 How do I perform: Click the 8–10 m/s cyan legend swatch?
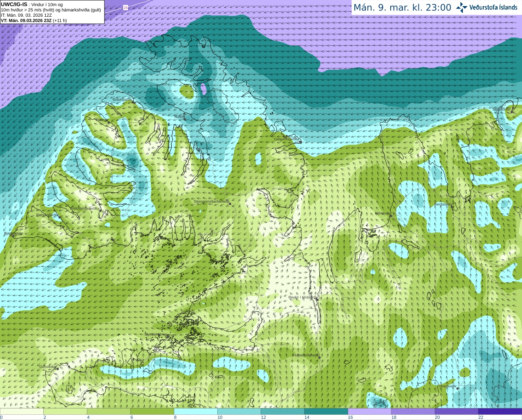point(196,411)
